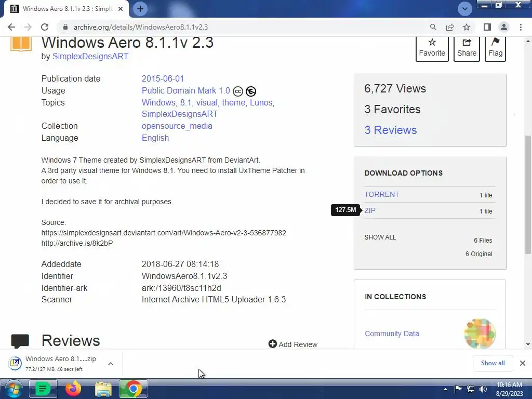The height and width of the screenshot is (399, 532).
Task: Select the http://archive.is/8k2bP text
Action: (77, 243)
